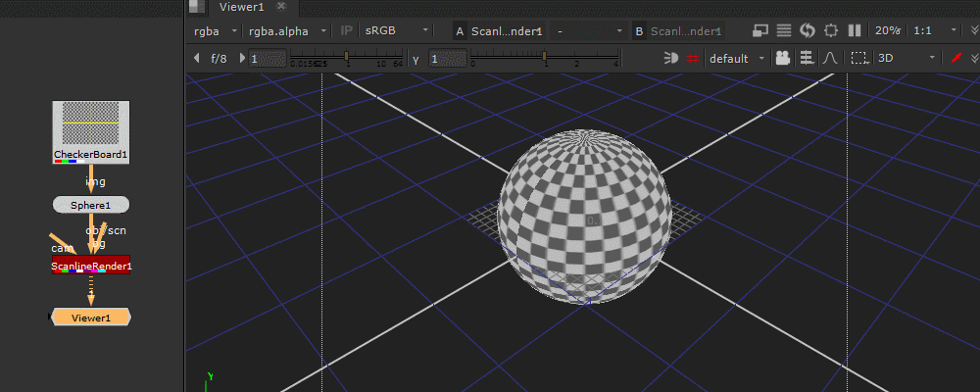The height and width of the screenshot is (392, 980).
Task: Click the red color picker pencil icon
Action: point(955,58)
